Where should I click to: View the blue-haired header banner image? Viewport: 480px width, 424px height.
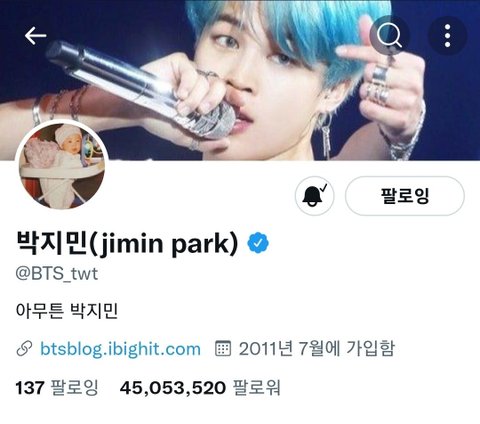tap(240, 80)
